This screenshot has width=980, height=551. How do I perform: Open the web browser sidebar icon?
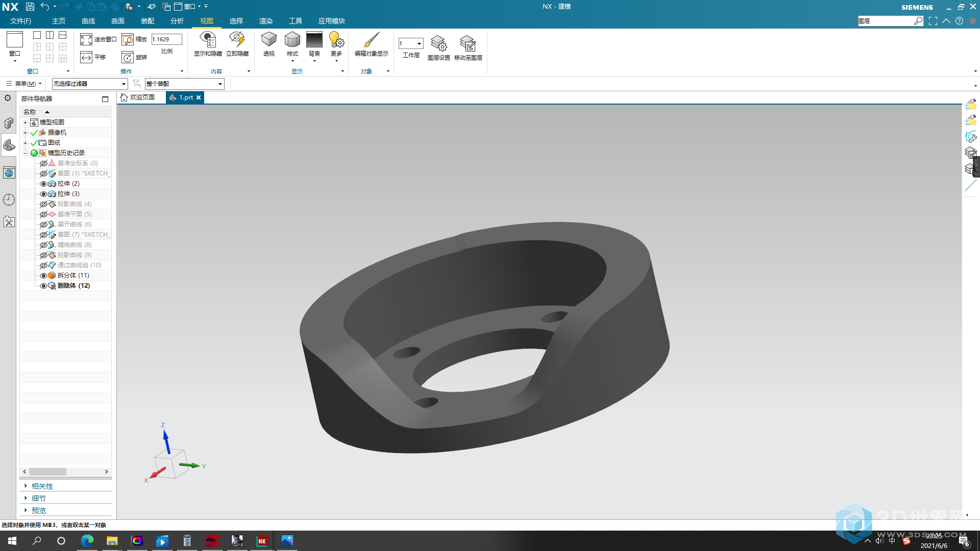[9, 173]
